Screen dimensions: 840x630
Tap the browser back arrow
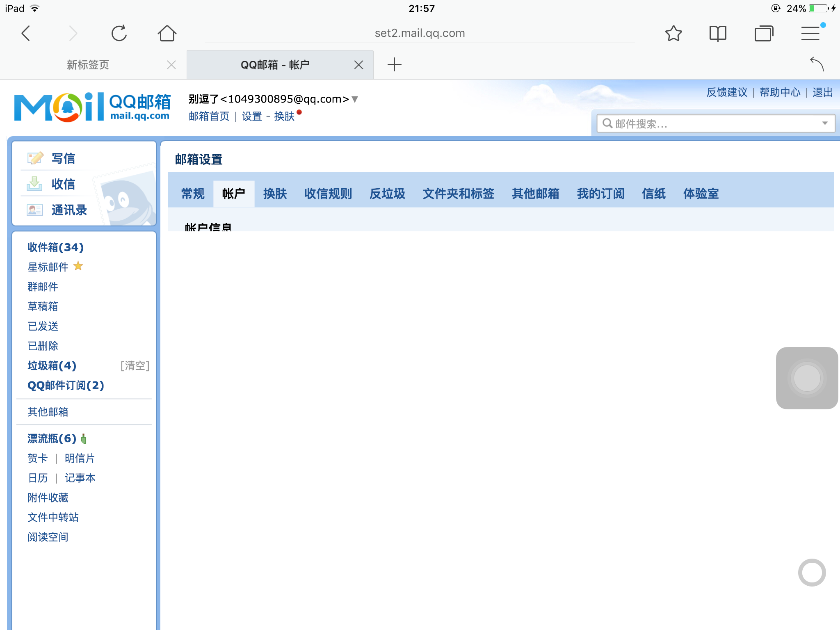pyautogui.click(x=26, y=33)
